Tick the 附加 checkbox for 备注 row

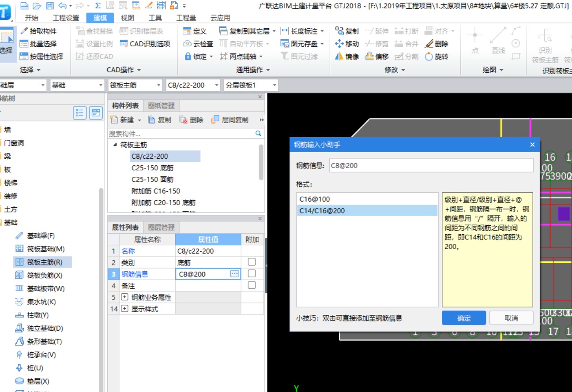coord(252,285)
